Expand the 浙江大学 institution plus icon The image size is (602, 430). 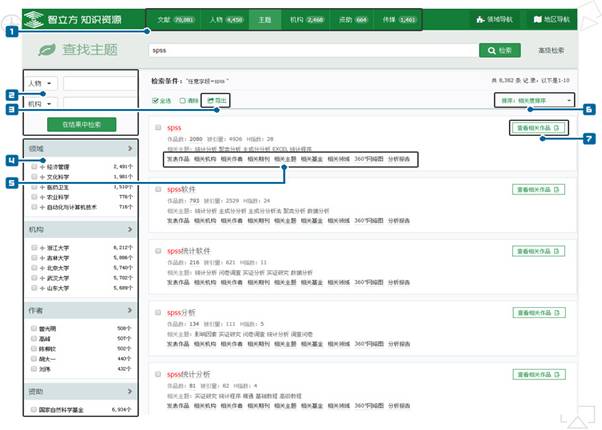pos(44,246)
